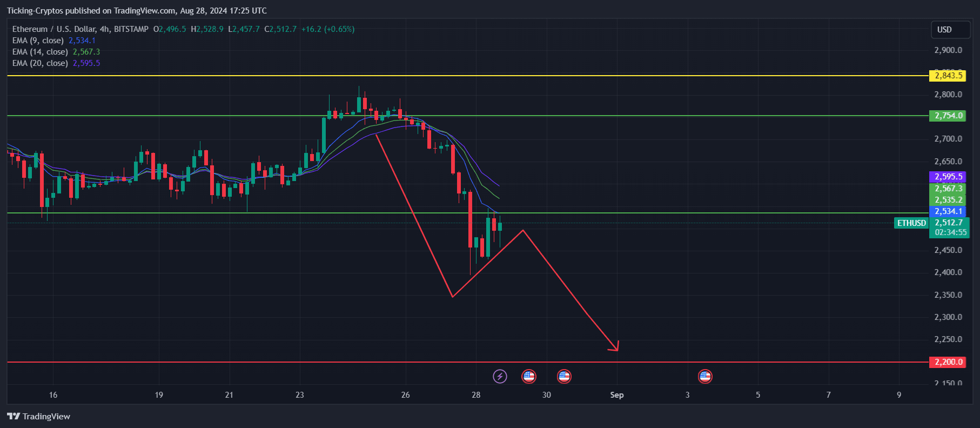
Task: Click the Sep date label on time axis
Action: pyautogui.click(x=617, y=395)
